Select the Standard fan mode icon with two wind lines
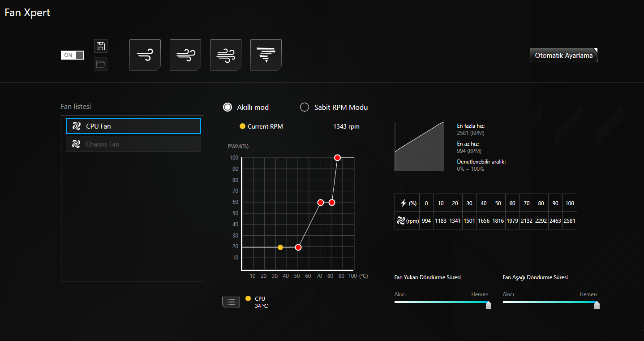The image size is (644, 341). click(185, 55)
